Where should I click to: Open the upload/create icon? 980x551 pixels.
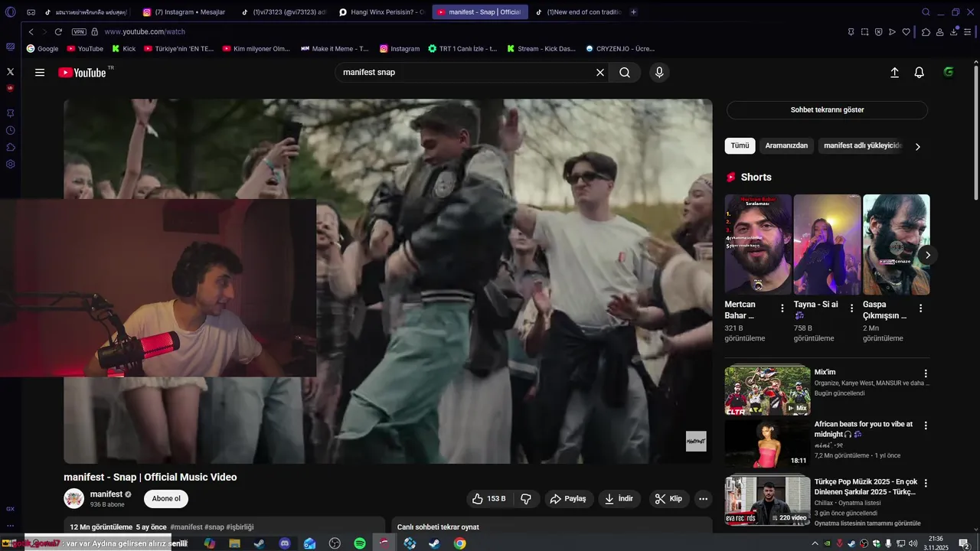click(x=894, y=73)
